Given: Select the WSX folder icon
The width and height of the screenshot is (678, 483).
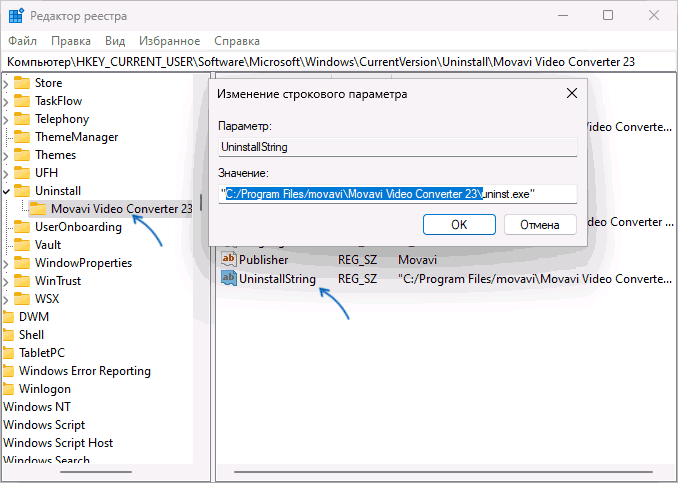Looking at the screenshot, I should (22, 299).
